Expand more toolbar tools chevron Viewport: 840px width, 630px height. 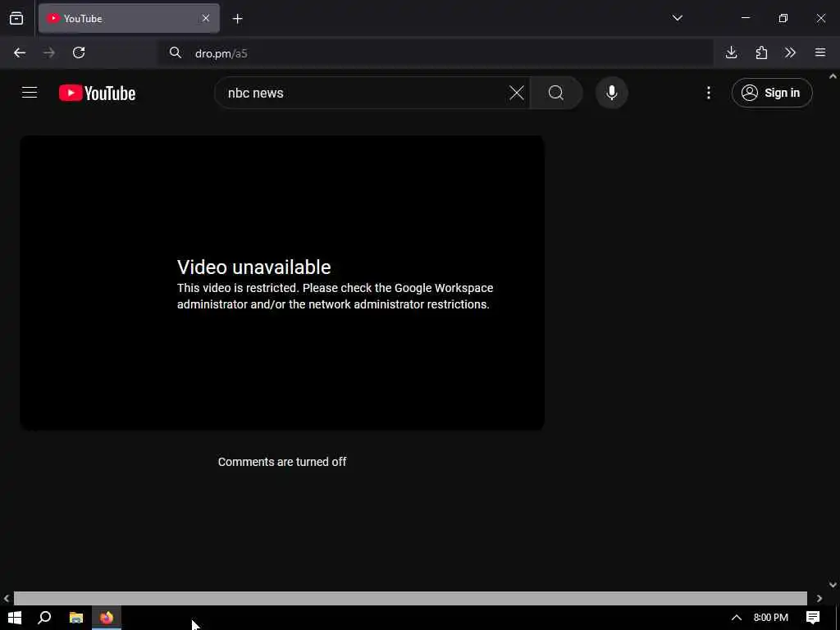[790, 52]
